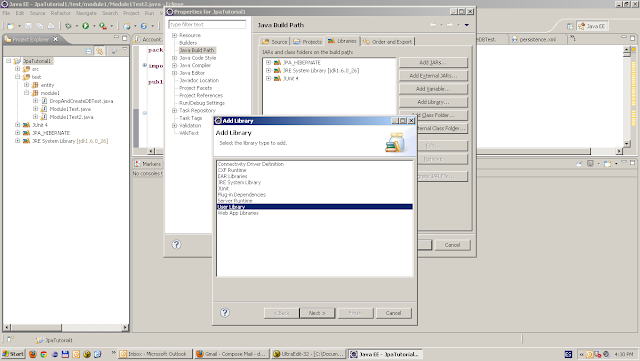Open Chrome from the quick launch bar
The height and width of the screenshot is (361, 640).
[x=44, y=354]
